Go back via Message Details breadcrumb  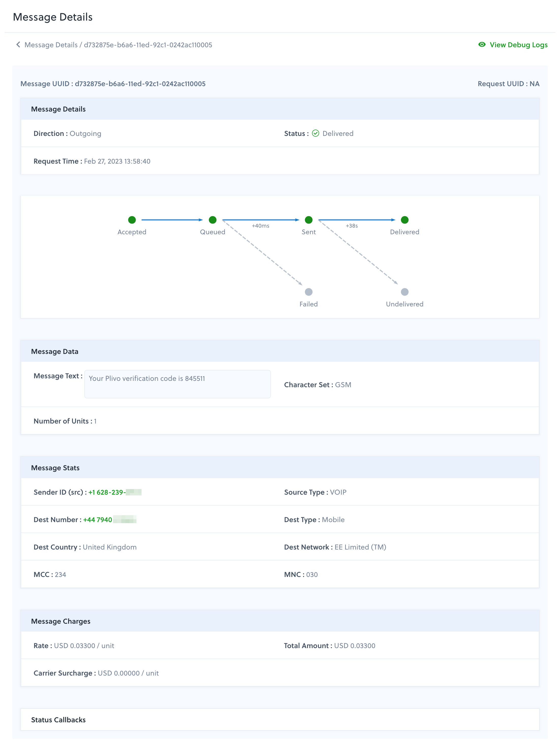pos(51,45)
